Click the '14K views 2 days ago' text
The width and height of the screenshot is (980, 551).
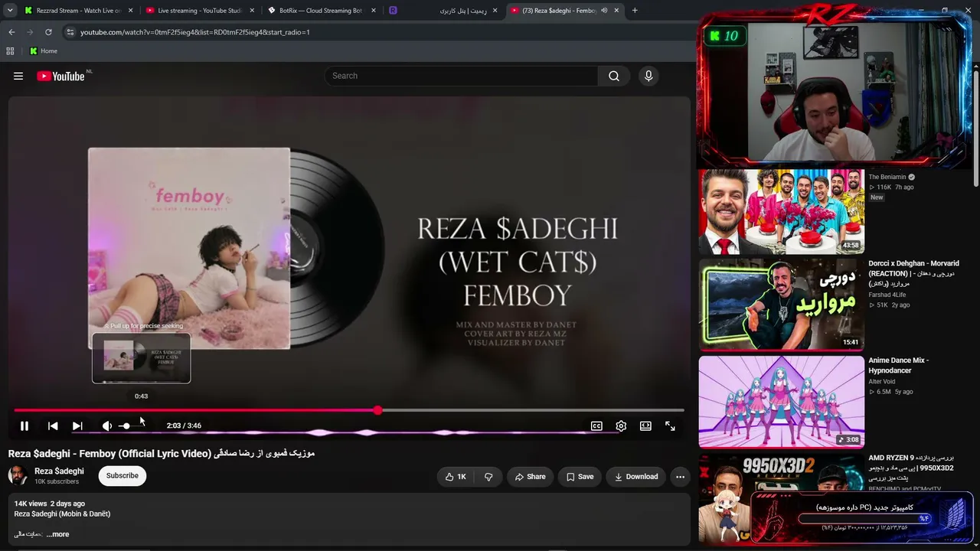(x=50, y=504)
